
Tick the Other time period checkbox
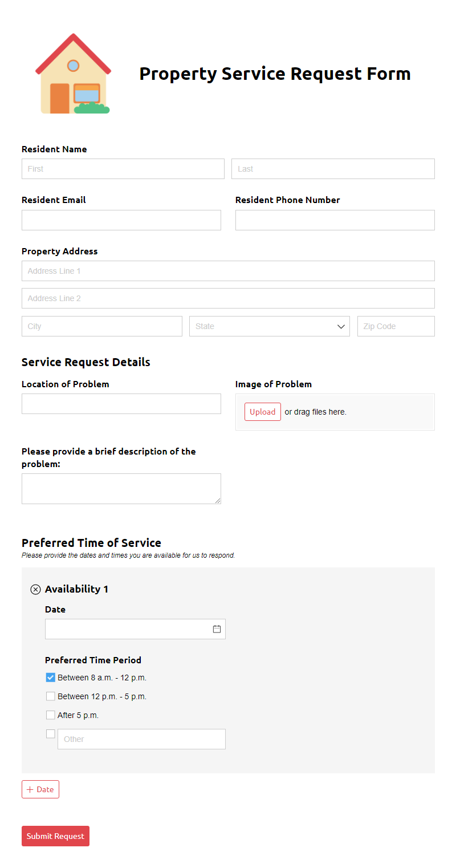coord(51,734)
